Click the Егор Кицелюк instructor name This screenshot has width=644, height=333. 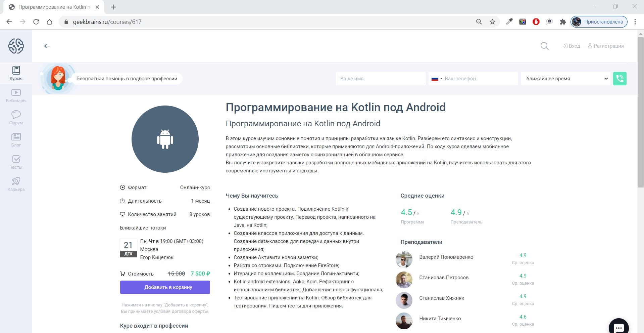tap(157, 257)
